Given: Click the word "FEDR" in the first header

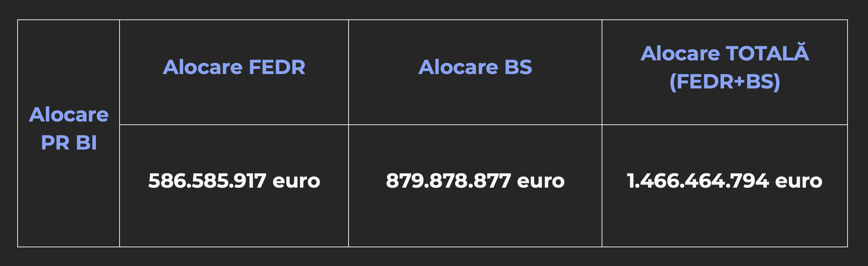Looking at the screenshot, I should [x=277, y=67].
